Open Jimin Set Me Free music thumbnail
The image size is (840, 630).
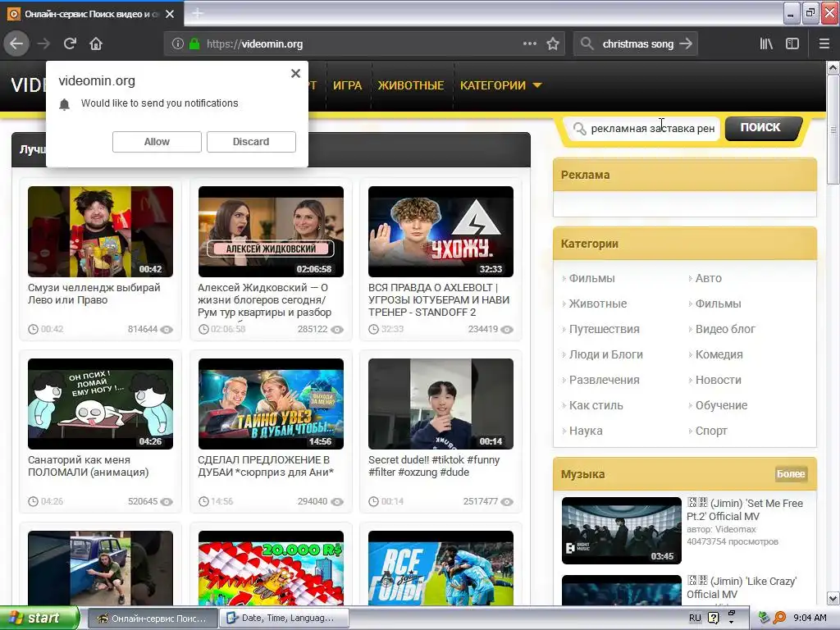pos(622,531)
